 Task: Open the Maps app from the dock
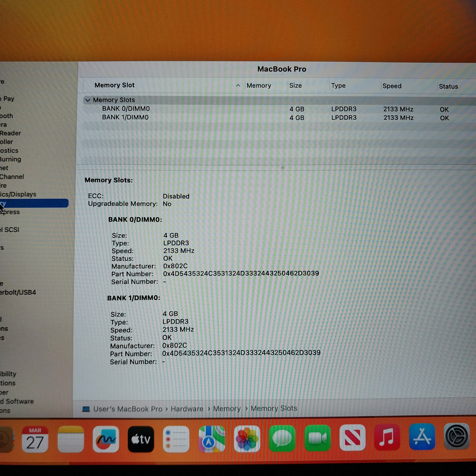click(x=211, y=439)
